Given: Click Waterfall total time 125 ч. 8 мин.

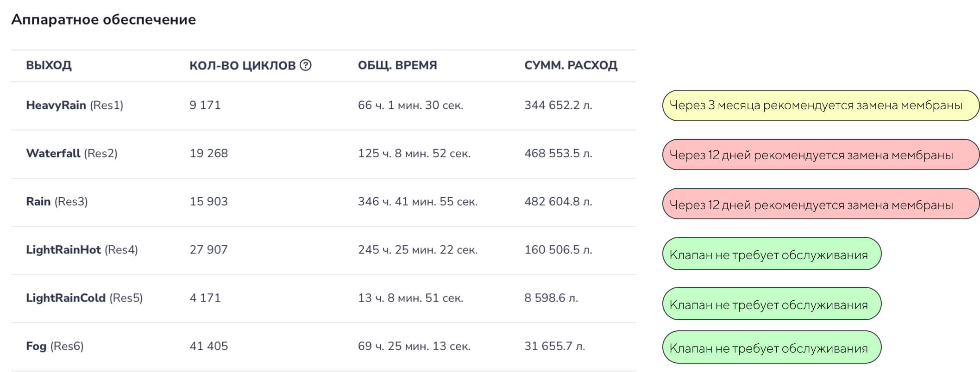Looking at the screenshot, I should [x=414, y=154].
